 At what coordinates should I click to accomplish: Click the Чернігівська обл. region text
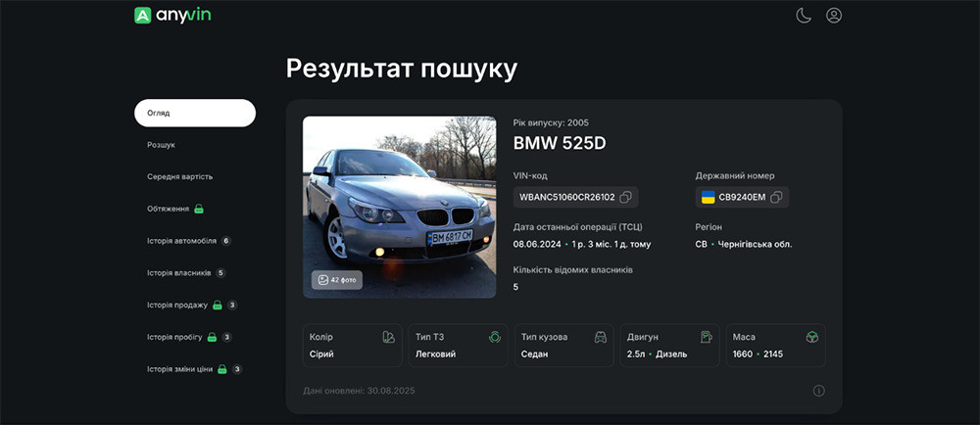click(x=755, y=244)
